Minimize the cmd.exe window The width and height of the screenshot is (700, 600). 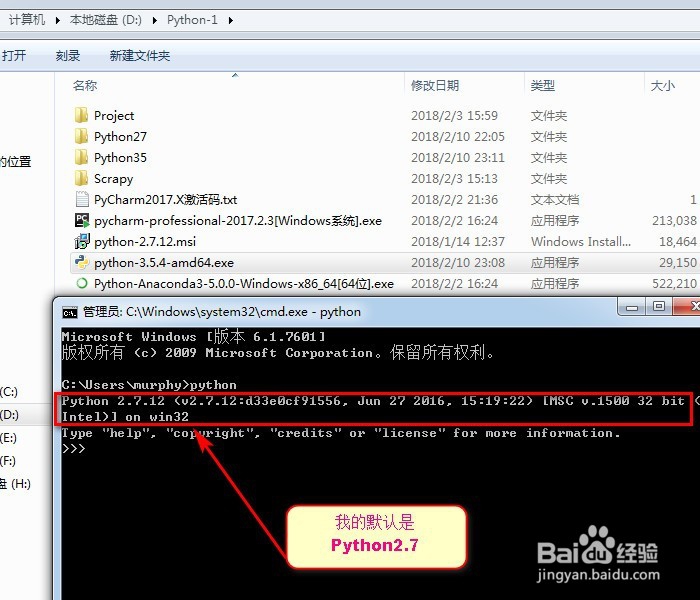pyautogui.click(x=632, y=307)
